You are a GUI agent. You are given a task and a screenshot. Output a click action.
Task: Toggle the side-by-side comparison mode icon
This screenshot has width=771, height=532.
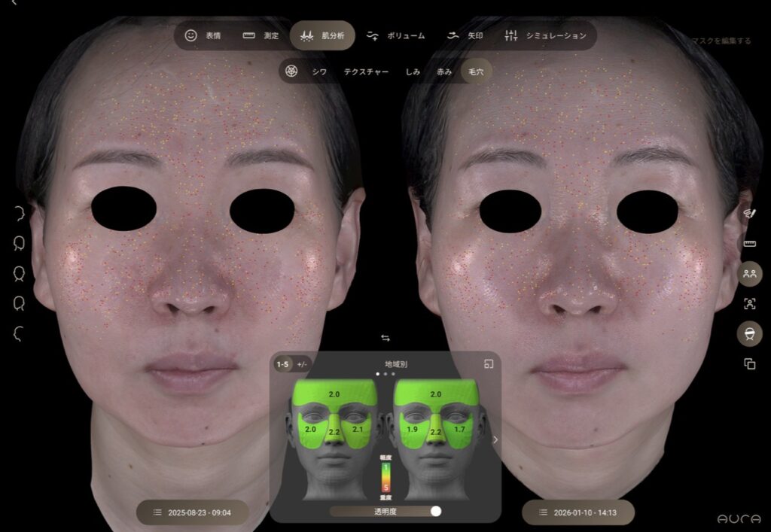[749, 273]
